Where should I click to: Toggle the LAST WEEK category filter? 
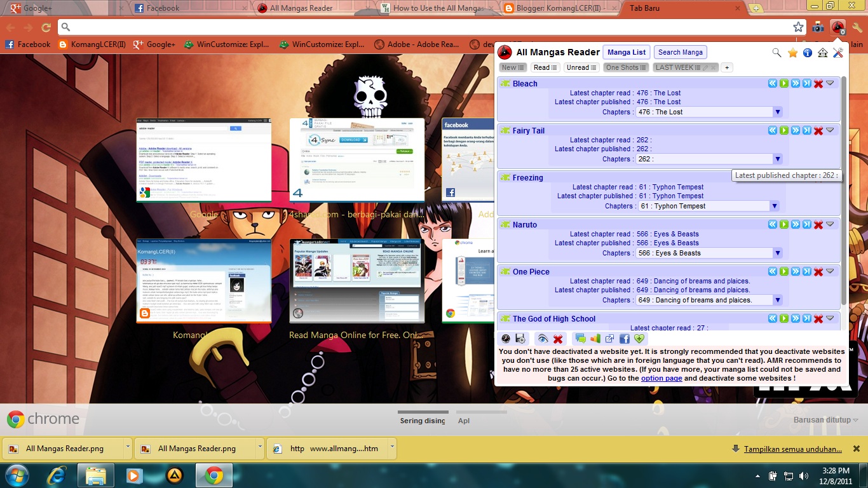685,67
